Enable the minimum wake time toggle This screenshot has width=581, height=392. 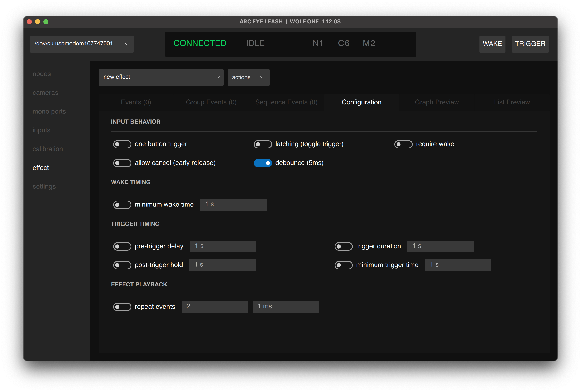(122, 205)
